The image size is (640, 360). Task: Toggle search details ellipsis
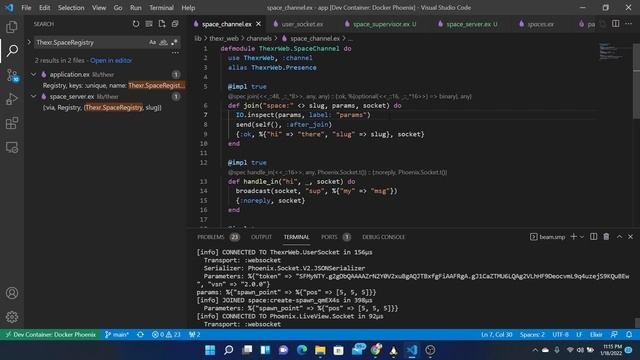175,53
